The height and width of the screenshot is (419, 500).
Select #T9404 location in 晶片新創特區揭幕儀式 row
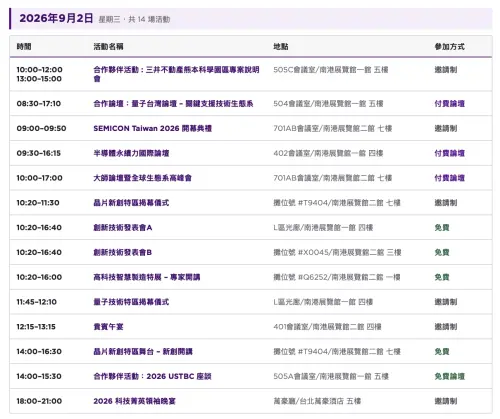pyautogui.click(x=337, y=203)
